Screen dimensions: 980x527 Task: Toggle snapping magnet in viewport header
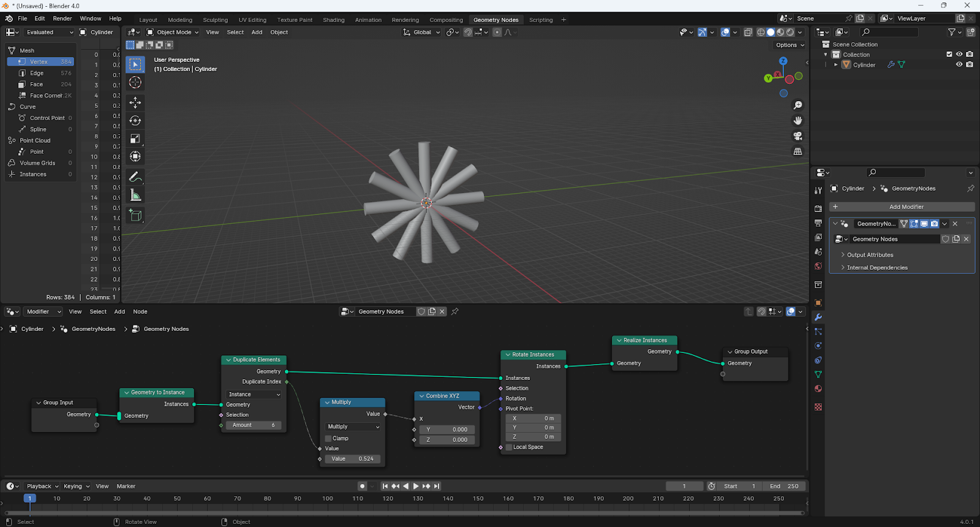(x=468, y=32)
